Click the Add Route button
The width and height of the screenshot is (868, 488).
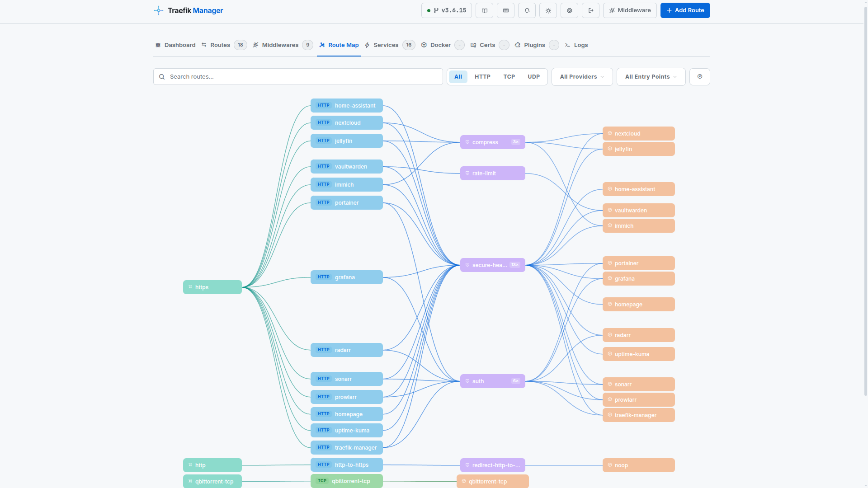click(685, 10)
